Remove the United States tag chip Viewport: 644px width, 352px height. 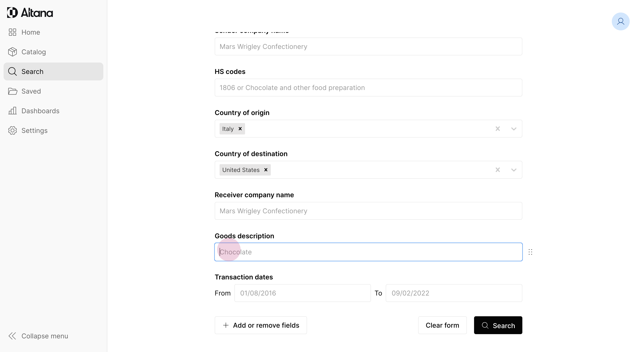coord(266,170)
